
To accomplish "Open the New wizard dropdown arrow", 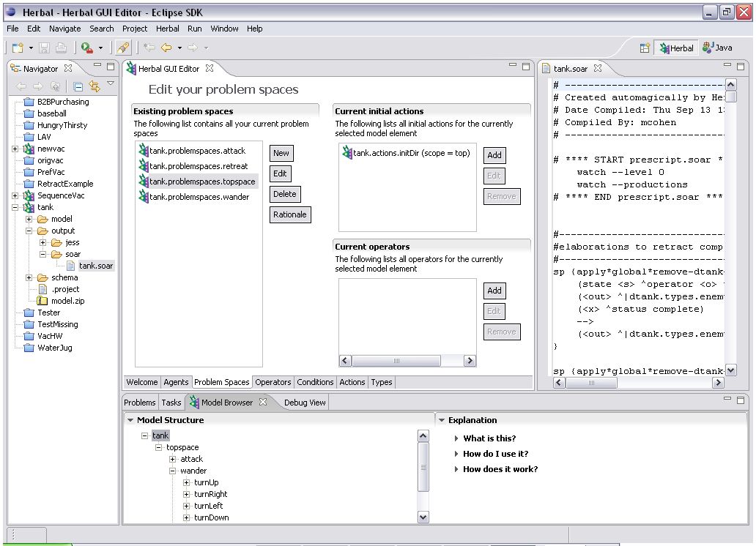I will 31,48.
